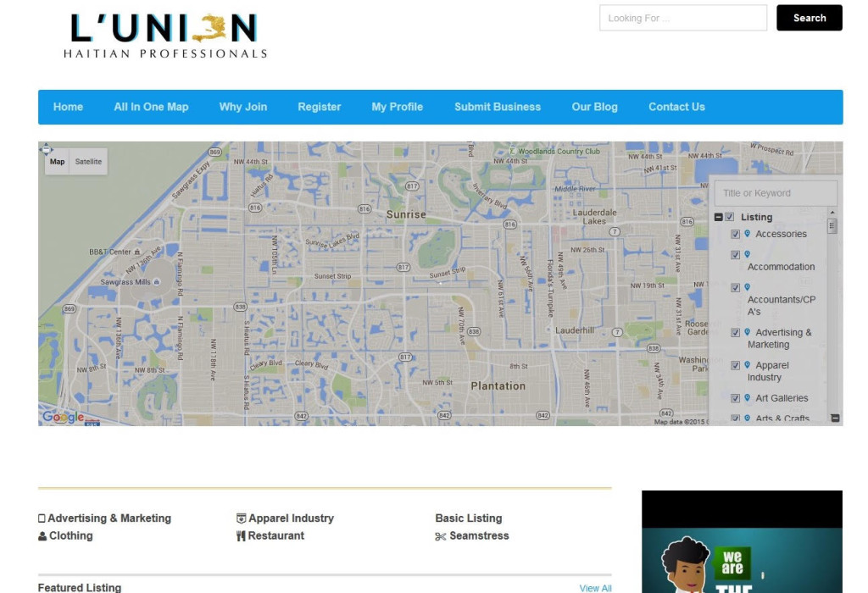This screenshot has height=593, width=868.
Task: Focus the Title or Keyword field
Action: [x=776, y=193]
